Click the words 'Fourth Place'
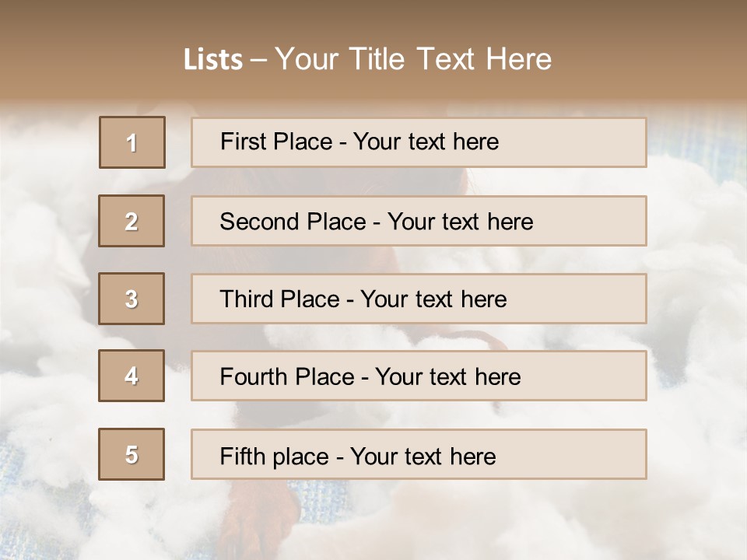Image resolution: width=747 pixels, height=560 pixels. point(286,377)
